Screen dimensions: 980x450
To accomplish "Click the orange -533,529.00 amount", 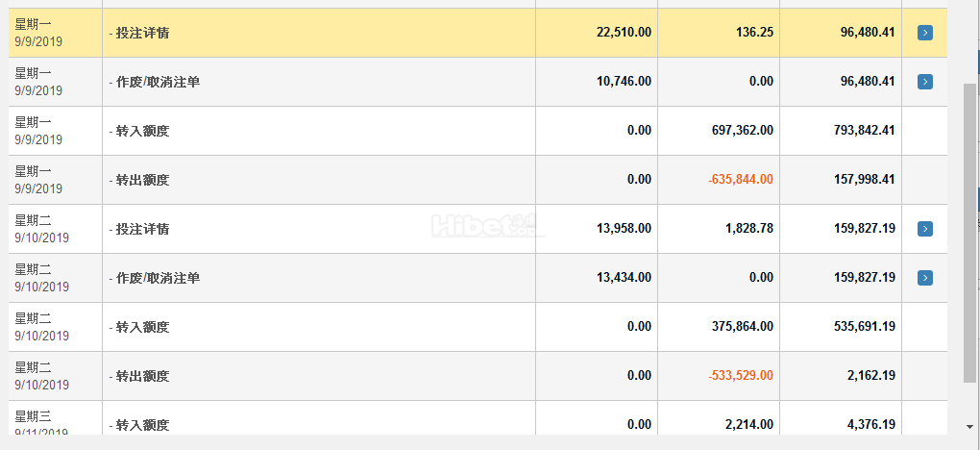I will pyautogui.click(x=740, y=376).
